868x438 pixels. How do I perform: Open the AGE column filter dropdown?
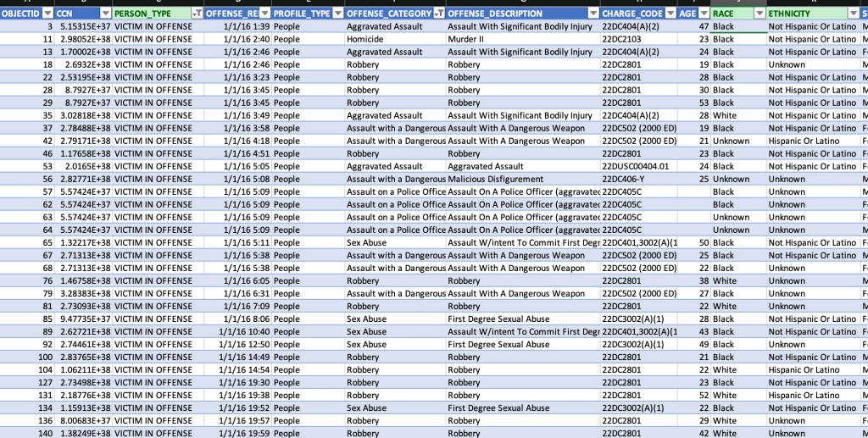pyautogui.click(x=704, y=14)
